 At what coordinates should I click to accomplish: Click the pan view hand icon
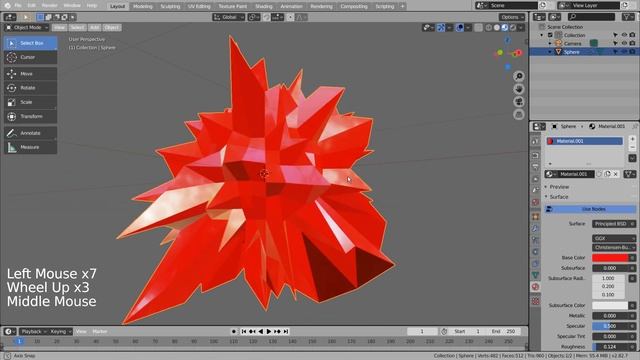point(519,89)
